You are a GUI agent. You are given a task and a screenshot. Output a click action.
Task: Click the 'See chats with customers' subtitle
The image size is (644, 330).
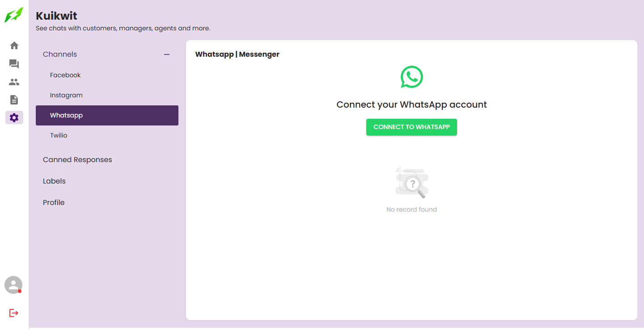point(123,28)
